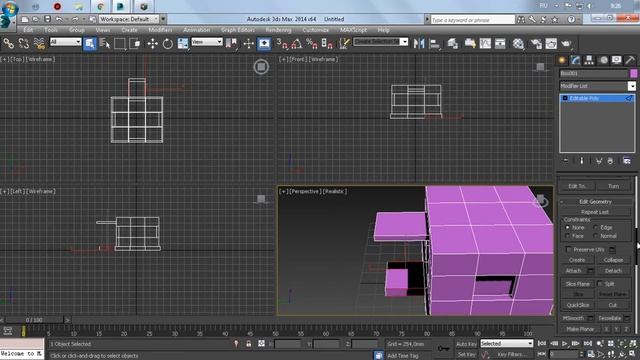Open the quick access toolbar arrow
The image size is (640, 360).
coord(163,19)
